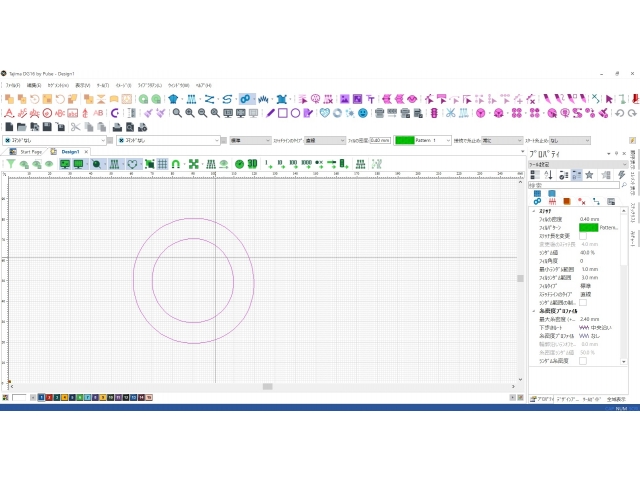Open the second 'なし' style dropdown
Image resolution: width=640 pixels, height=480 pixels.
[168, 140]
